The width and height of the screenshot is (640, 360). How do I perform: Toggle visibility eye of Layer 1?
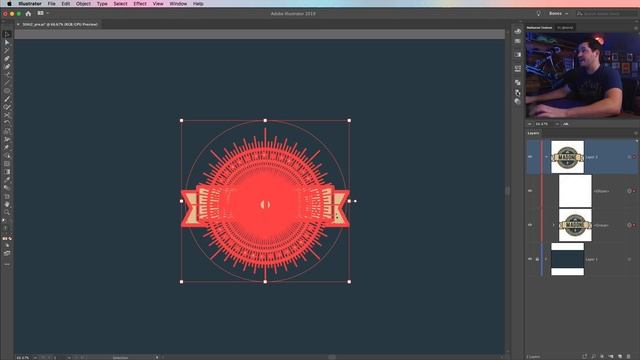tap(530, 259)
